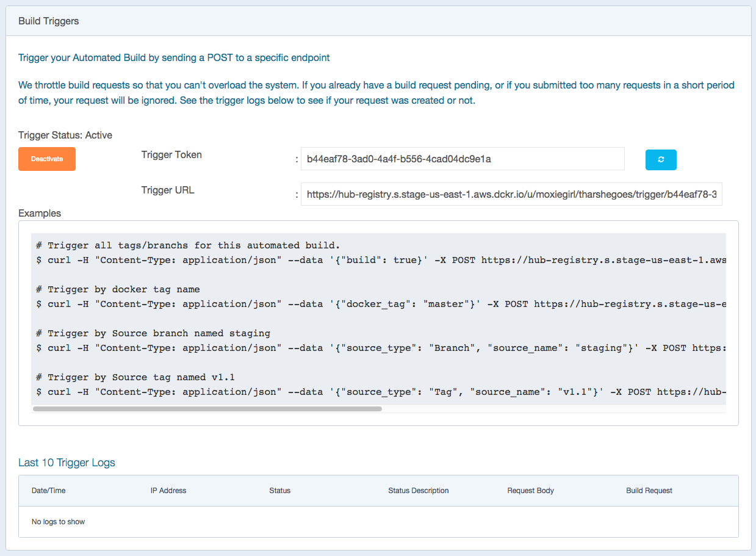Click the curl command with "build": true
Viewport: 756px width, 556px height.
pos(378,260)
